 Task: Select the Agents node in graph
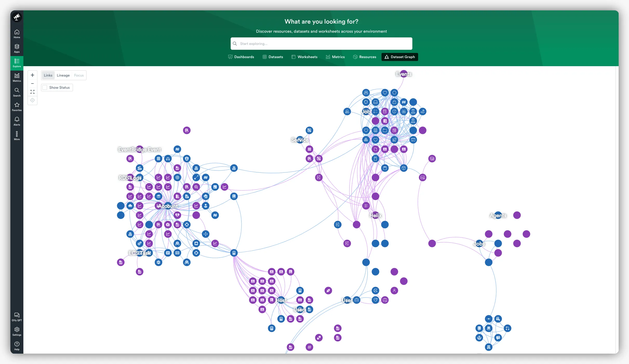(x=498, y=215)
